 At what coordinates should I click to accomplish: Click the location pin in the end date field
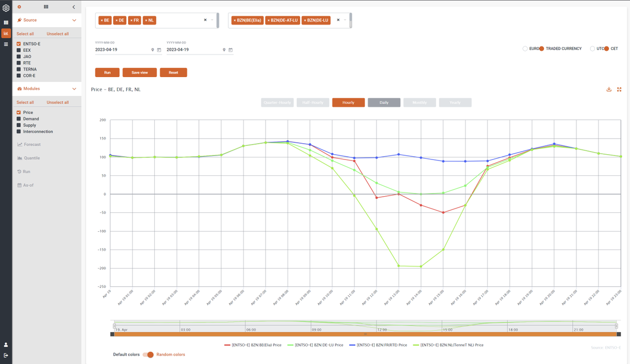(224, 50)
